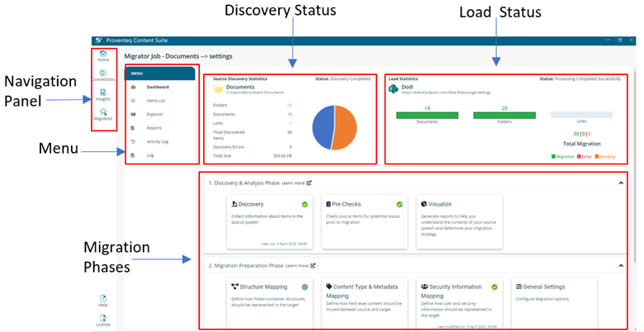Image resolution: width=644 pixels, height=332 pixels.
Task: Click the orange pie chart segment
Action: coord(345,127)
